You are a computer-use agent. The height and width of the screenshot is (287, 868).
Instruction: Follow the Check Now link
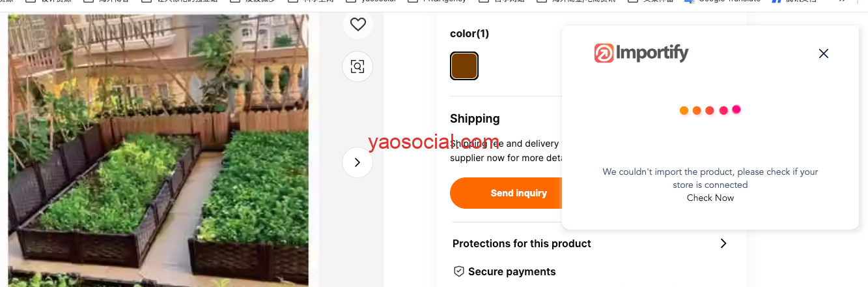pos(710,198)
